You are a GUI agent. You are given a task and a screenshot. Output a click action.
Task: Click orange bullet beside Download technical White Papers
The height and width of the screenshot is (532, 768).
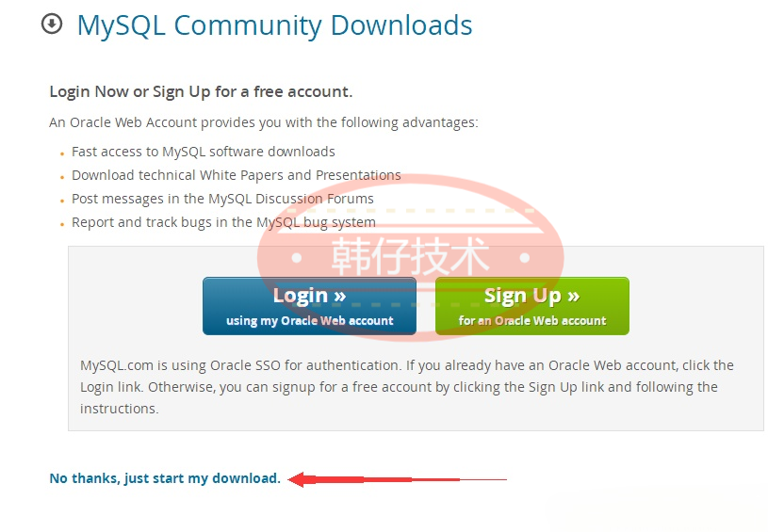pos(61,177)
